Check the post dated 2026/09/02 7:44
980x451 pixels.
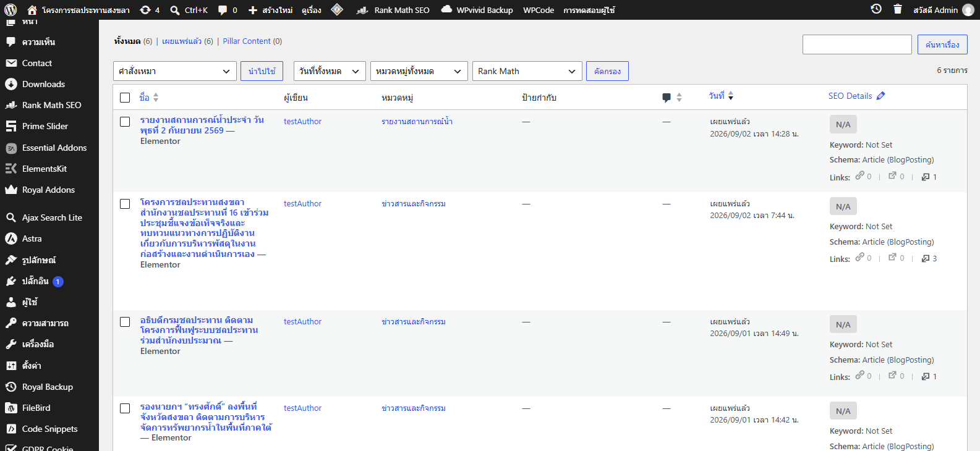pyautogui.click(x=125, y=204)
